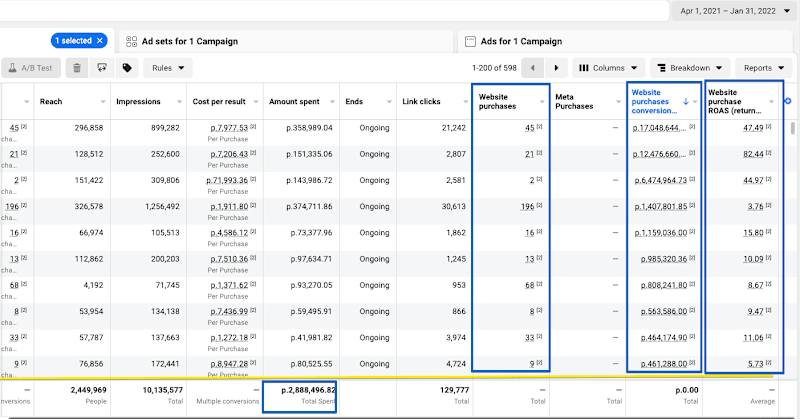Click amount spent cell р.374,711.86

(309, 207)
